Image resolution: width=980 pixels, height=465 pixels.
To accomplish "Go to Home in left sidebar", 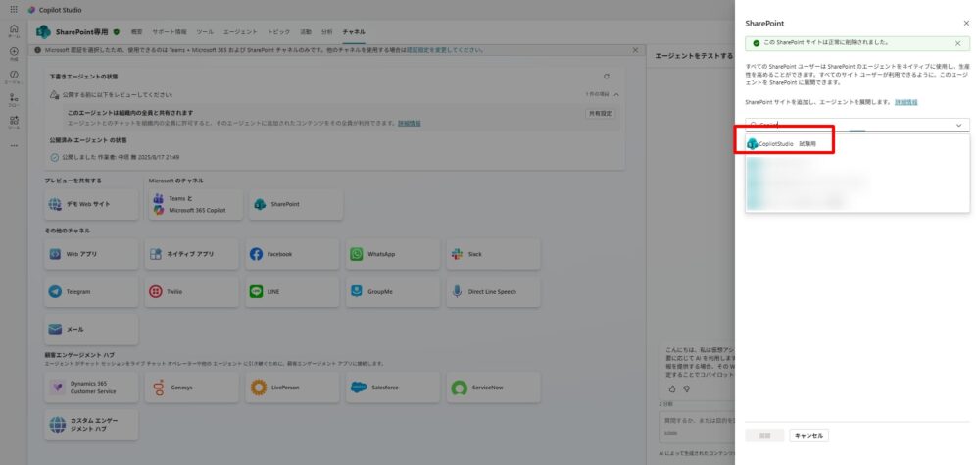I will coord(14,31).
